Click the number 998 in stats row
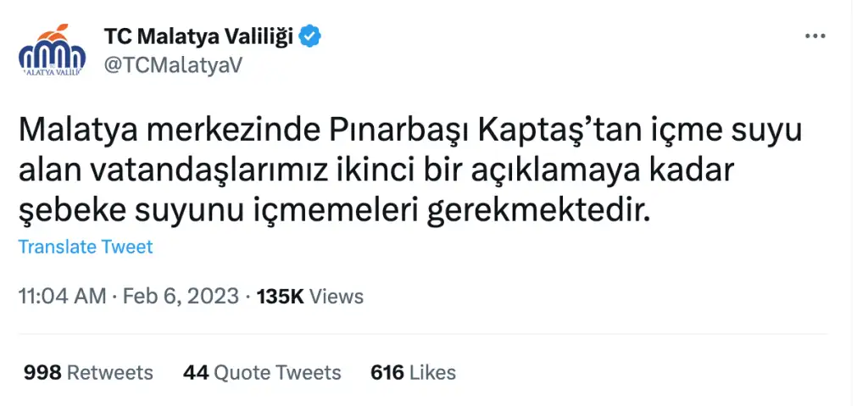The height and width of the screenshot is (406, 868). (42, 372)
